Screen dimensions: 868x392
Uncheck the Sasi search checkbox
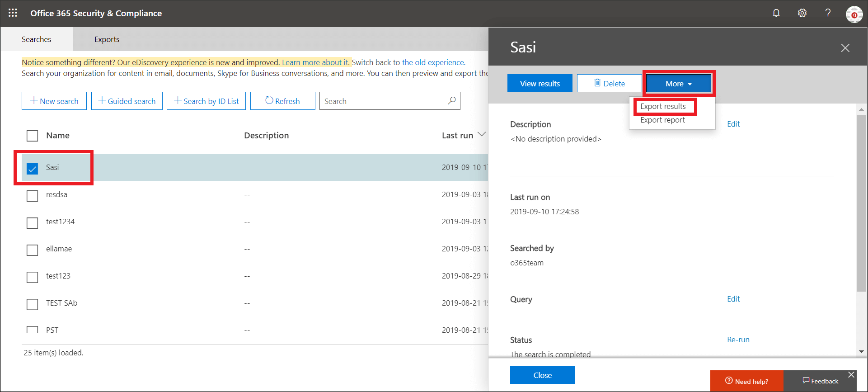32,169
